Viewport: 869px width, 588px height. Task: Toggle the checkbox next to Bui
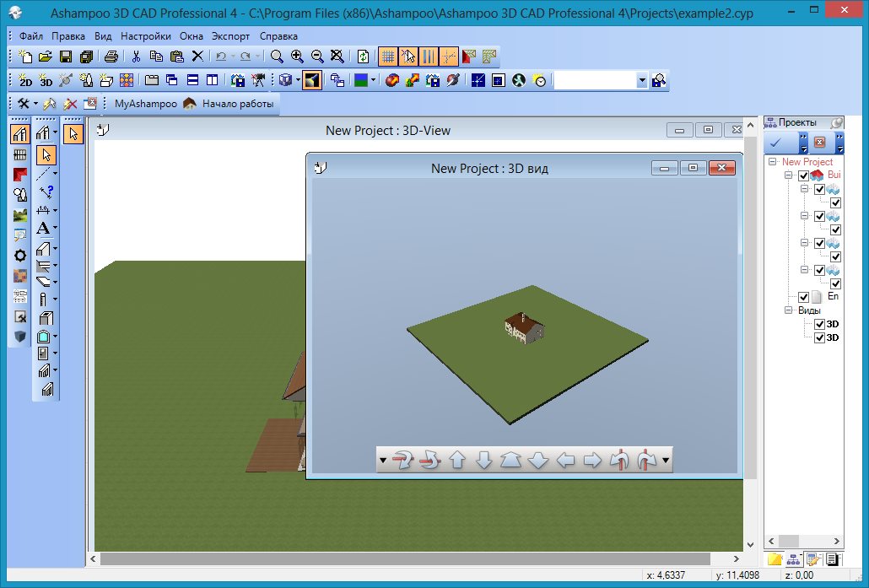point(803,175)
